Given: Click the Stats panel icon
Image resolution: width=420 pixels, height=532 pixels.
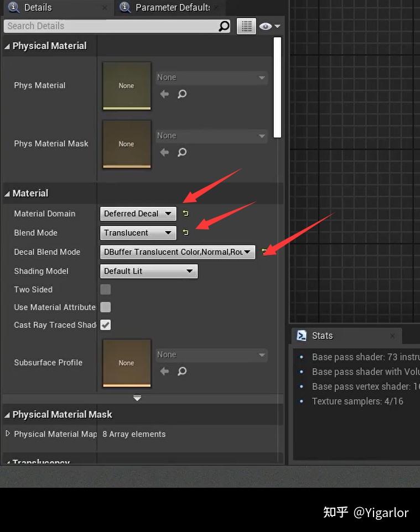Looking at the screenshot, I should coord(302,336).
